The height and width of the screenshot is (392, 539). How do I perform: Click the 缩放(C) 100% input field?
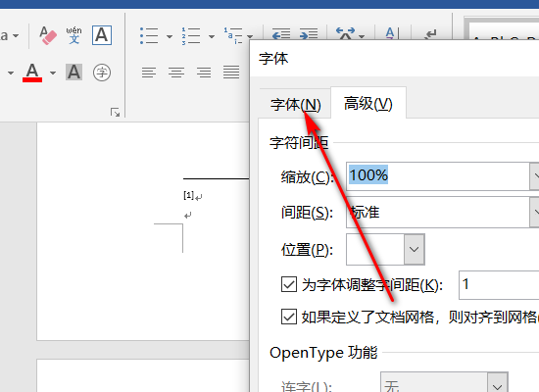[x=438, y=175]
